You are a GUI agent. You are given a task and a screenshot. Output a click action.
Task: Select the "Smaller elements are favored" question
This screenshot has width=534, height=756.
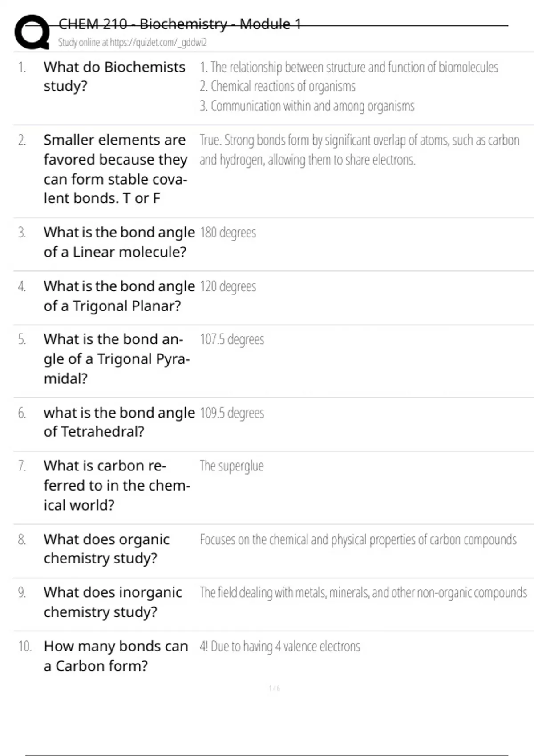coord(115,169)
